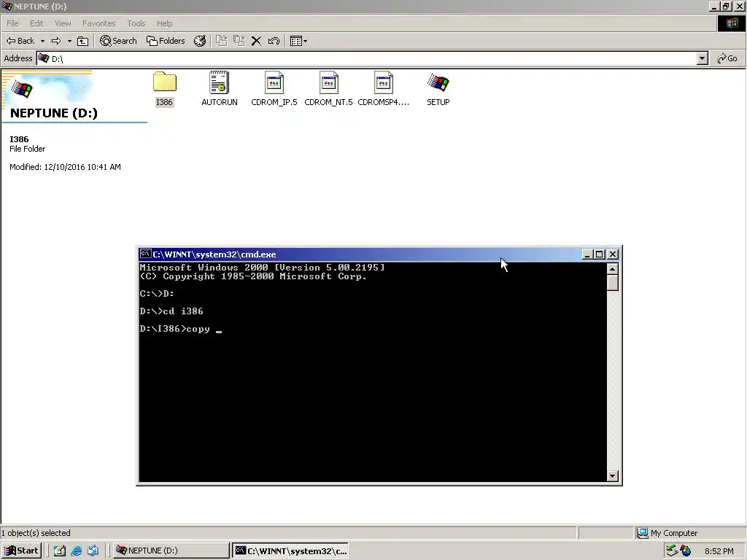
Task: Click the Explorer window title icon
Action: tap(7, 6)
